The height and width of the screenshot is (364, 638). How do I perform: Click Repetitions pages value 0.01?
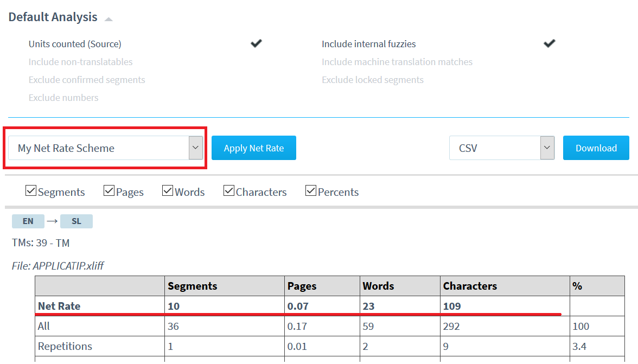click(297, 347)
